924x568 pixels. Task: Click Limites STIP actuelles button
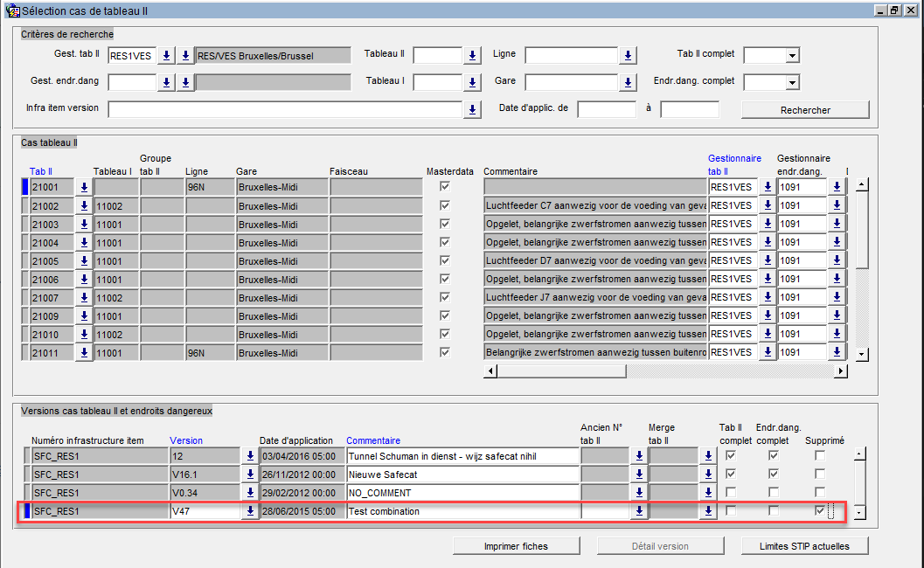[804, 546]
